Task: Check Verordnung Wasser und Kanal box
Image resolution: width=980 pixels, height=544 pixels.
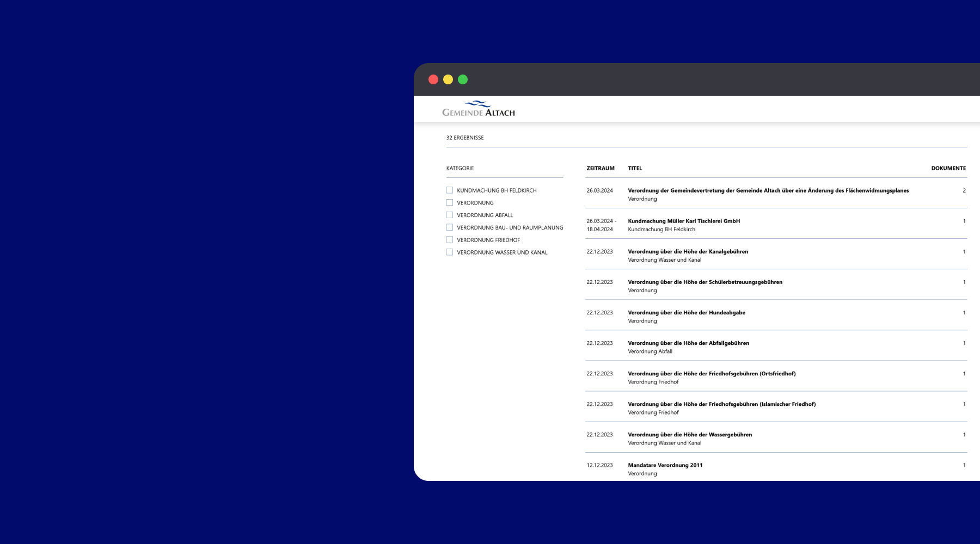Action: [450, 252]
